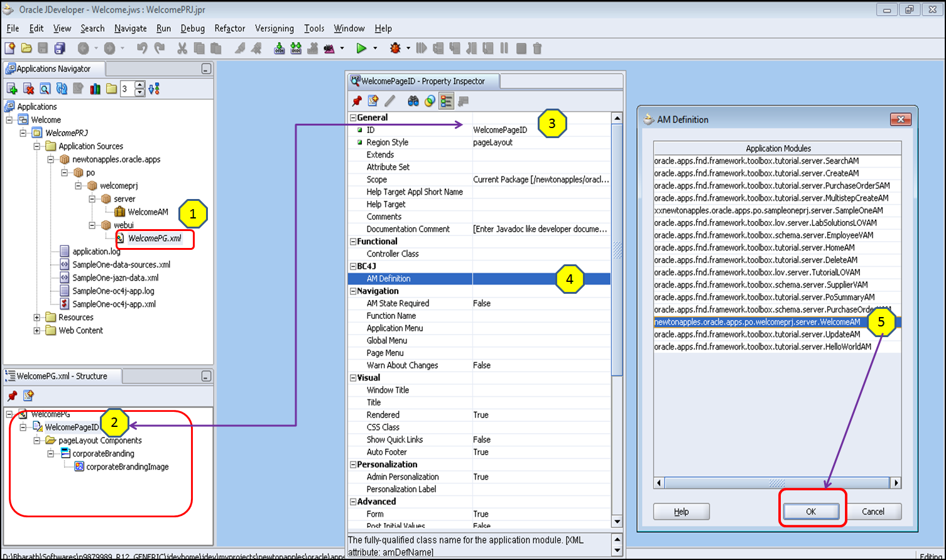Select the WelcomePageID node in Structure pane
Viewport: 946px width, 560px height.
(x=72, y=427)
